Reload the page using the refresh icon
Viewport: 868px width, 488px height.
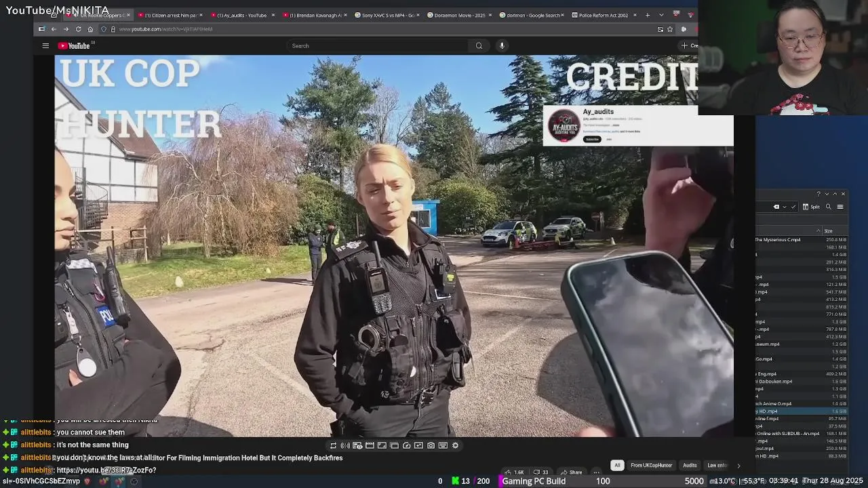[78, 29]
